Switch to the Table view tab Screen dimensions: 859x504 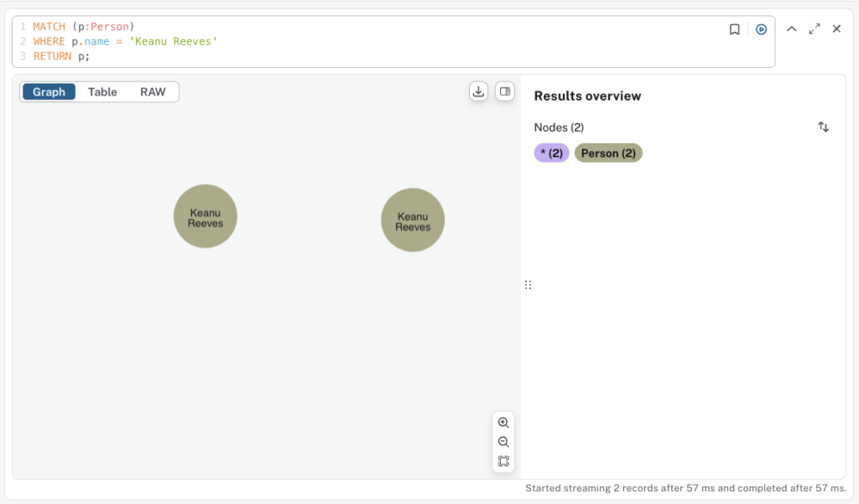pyautogui.click(x=102, y=92)
